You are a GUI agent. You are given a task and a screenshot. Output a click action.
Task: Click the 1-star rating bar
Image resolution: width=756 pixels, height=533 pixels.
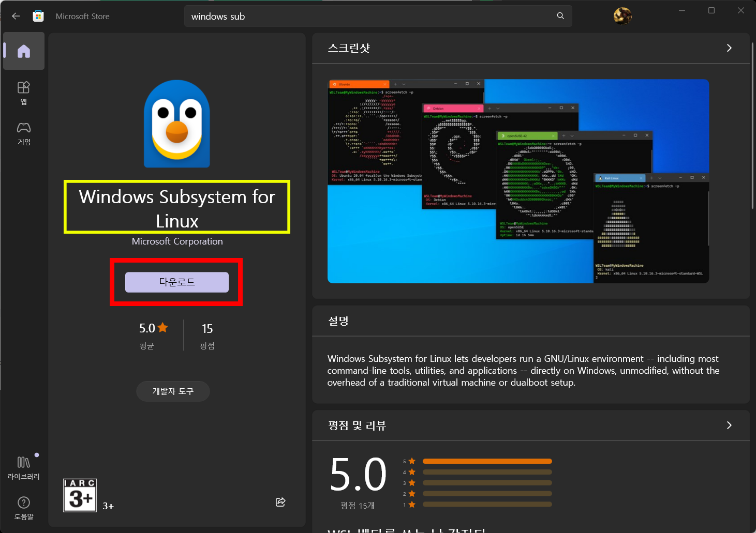click(x=487, y=505)
